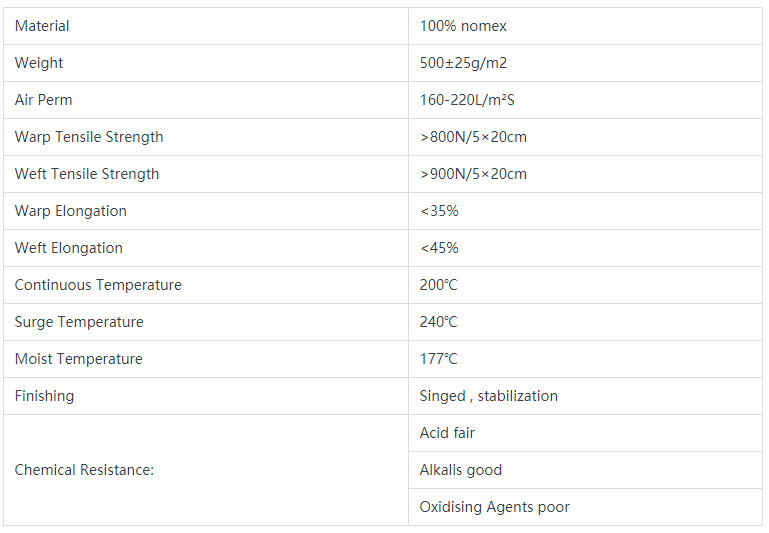Select the Weft Elongation label
This screenshot has height=533, width=769.
tap(69, 248)
